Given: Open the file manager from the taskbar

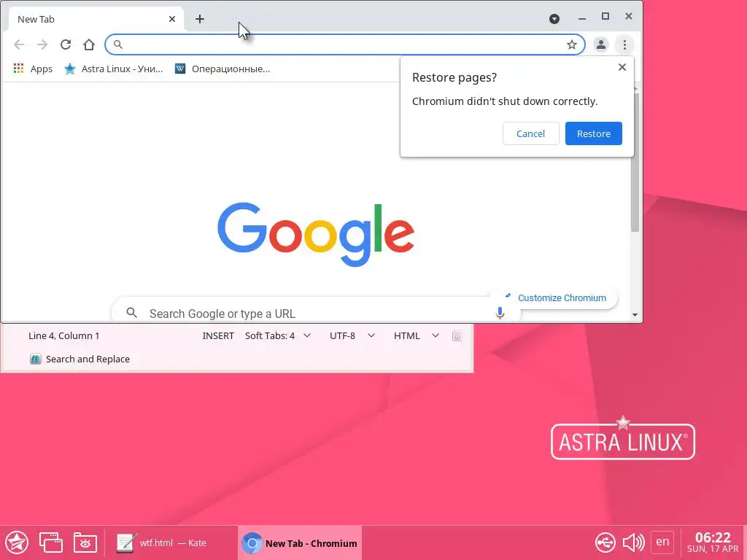Looking at the screenshot, I should 85,542.
